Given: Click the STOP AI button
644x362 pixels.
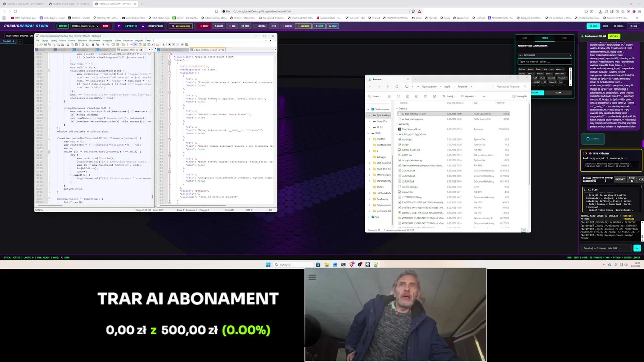Looking at the screenshot, I should coord(632,179).
